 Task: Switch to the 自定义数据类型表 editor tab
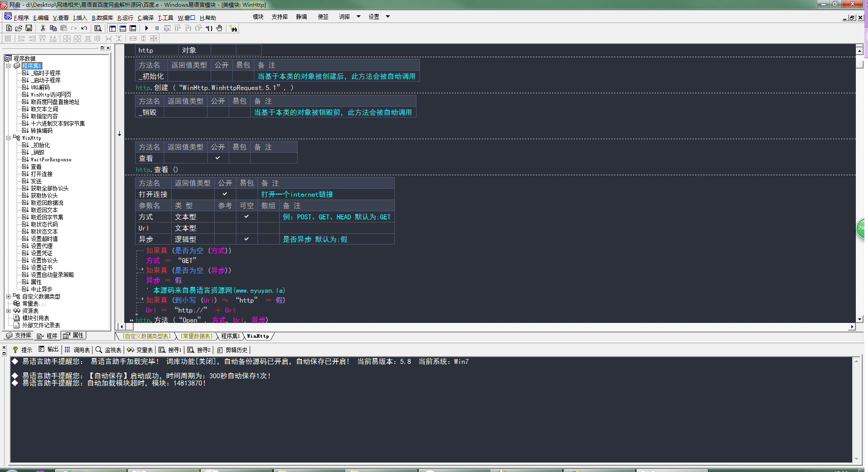pyautogui.click(x=147, y=336)
